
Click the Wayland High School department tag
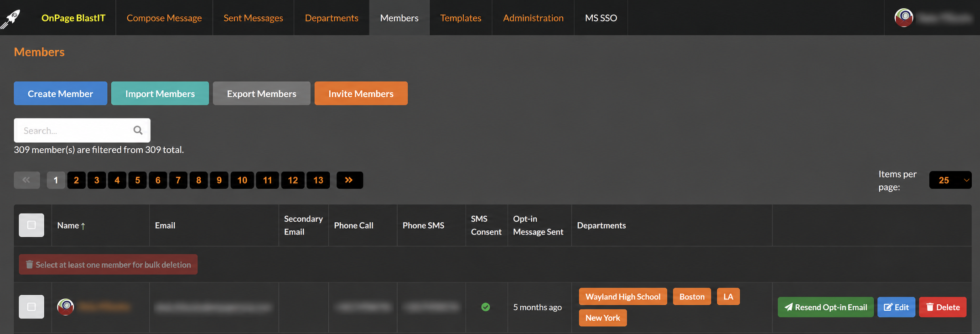tap(623, 297)
